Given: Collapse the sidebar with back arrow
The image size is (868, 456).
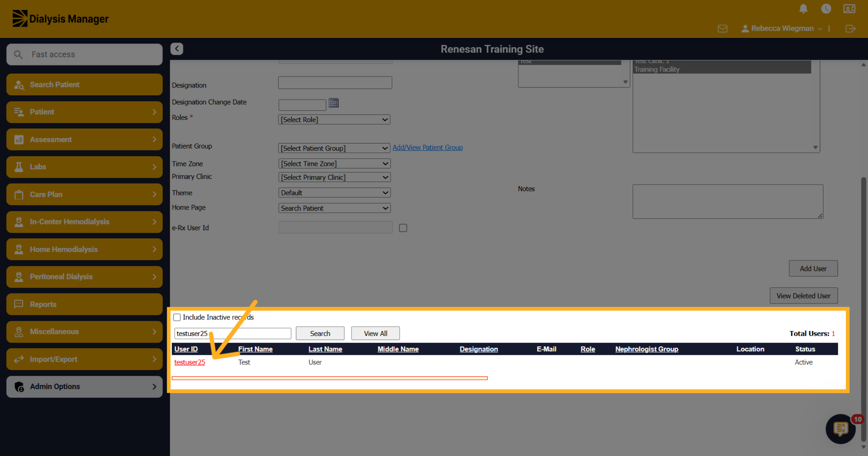Looking at the screenshot, I should click(177, 49).
